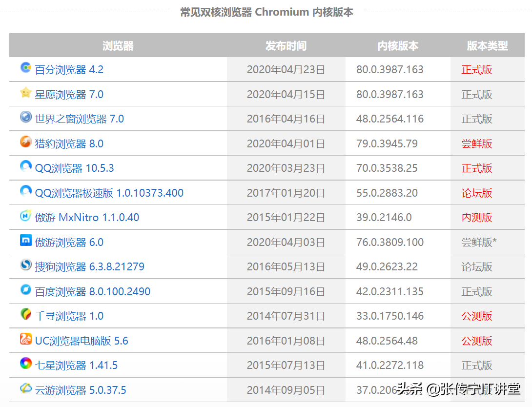
Task: Open the 傲游浏览器 6.0 link
Action: [x=69, y=242]
